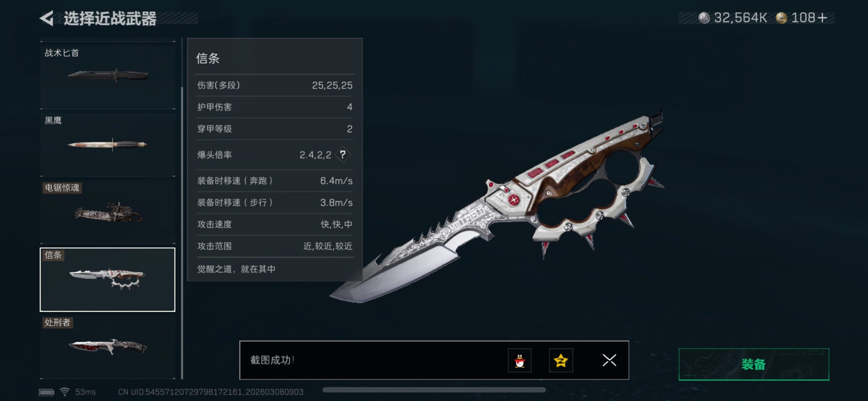Share screenshot via QQ penguin icon

[520, 360]
